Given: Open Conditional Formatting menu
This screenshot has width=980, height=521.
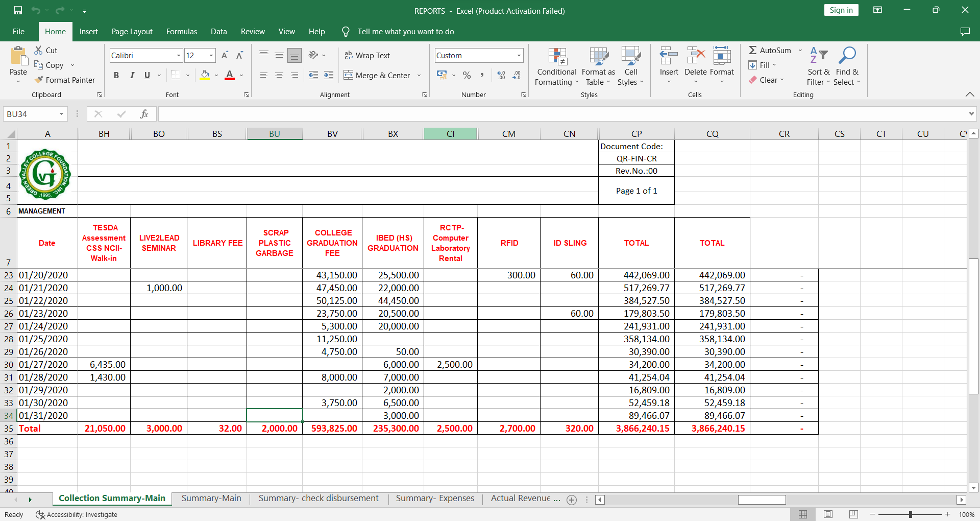Looking at the screenshot, I should coord(556,67).
